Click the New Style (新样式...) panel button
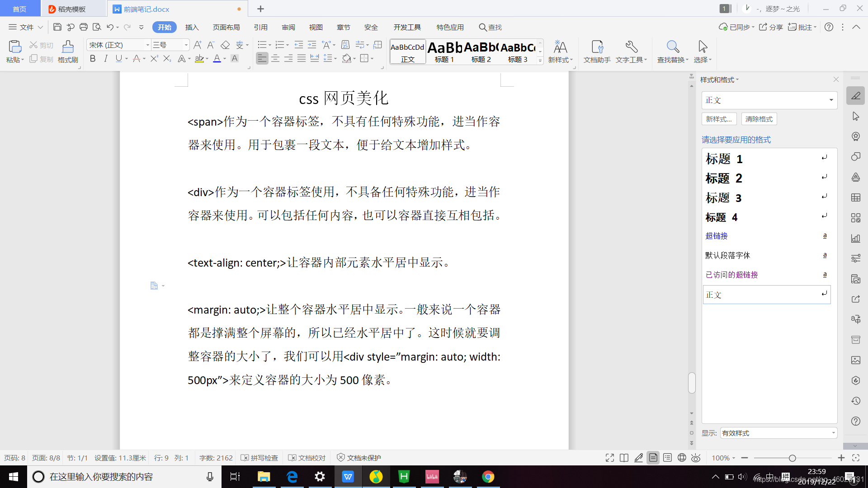This screenshot has width=868, height=488. coord(719,119)
